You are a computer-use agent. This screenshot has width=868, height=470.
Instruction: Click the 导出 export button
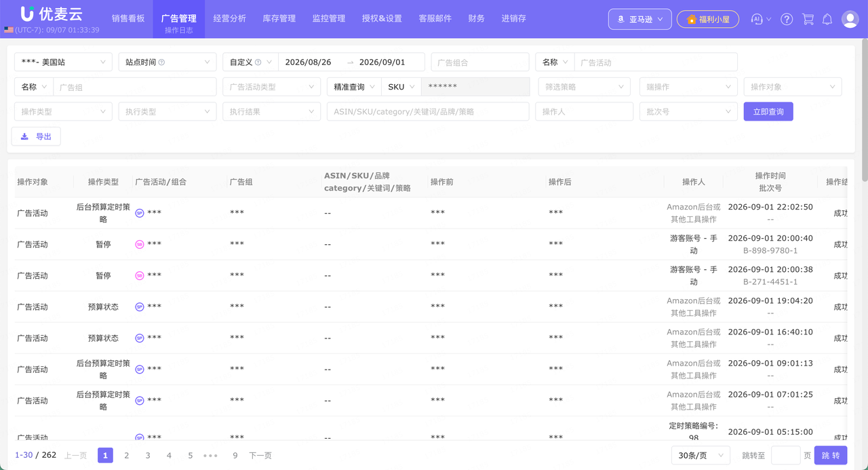(36, 136)
